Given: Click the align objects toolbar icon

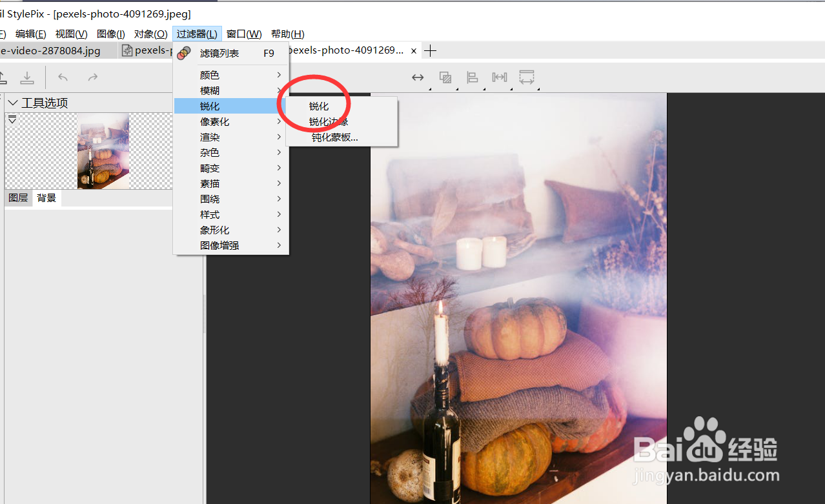Looking at the screenshot, I should 473,77.
